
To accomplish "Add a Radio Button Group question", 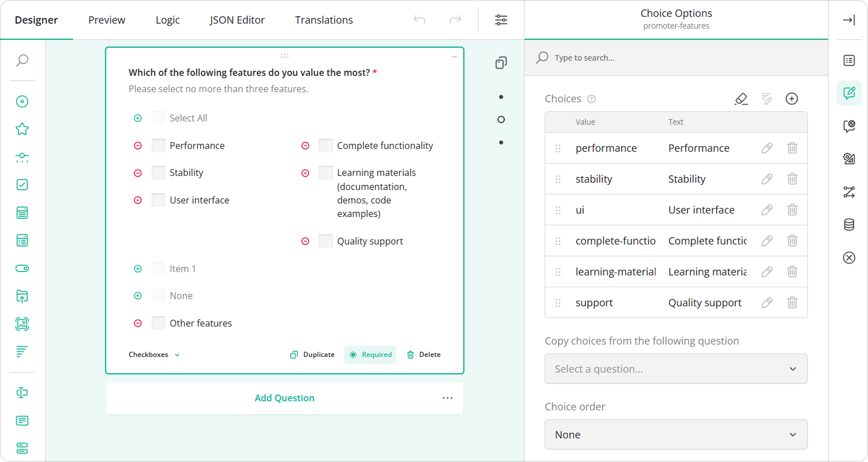I will pyautogui.click(x=22, y=101).
